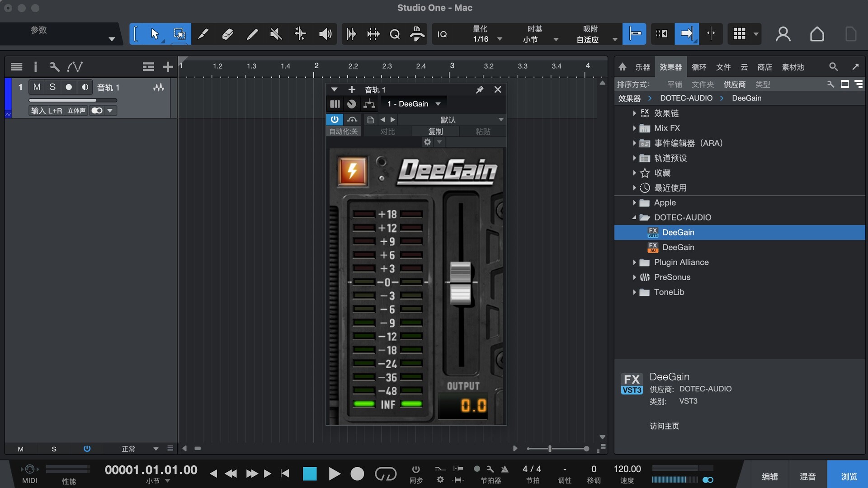
Task: Toggle the loop button in transport
Action: pyautogui.click(x=386, y=474)
